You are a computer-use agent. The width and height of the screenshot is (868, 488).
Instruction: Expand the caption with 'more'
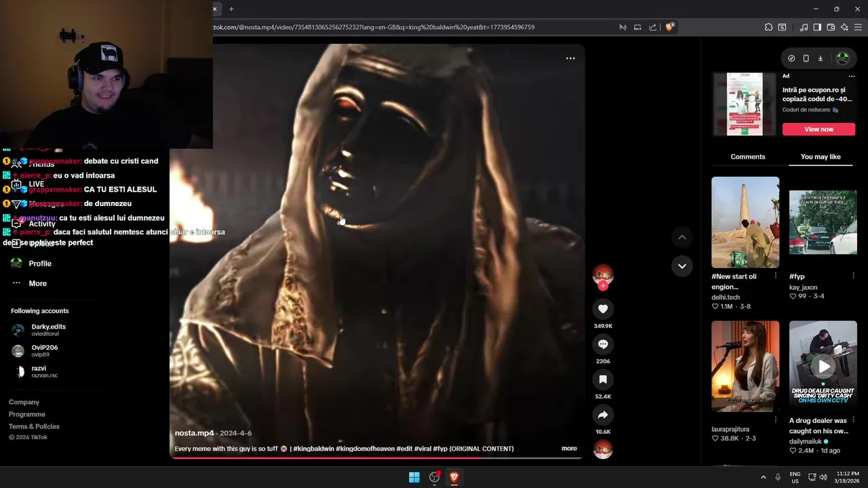click(x=569, y=449)
